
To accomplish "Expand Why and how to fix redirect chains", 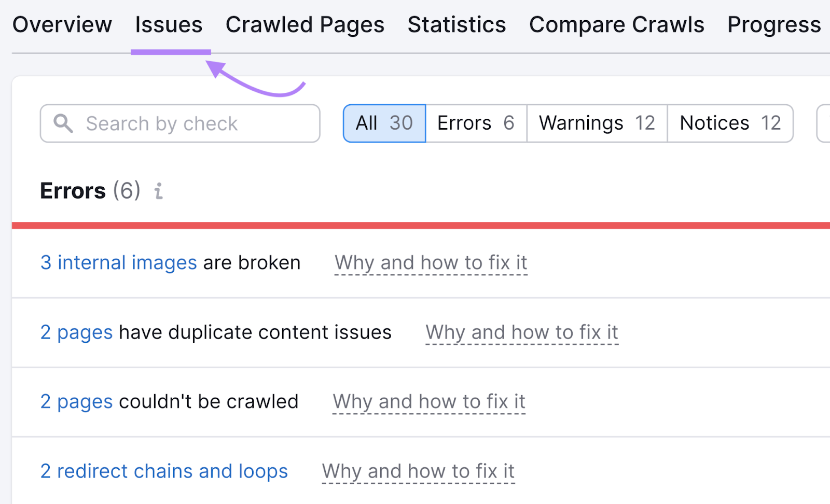I will point(418,471).
